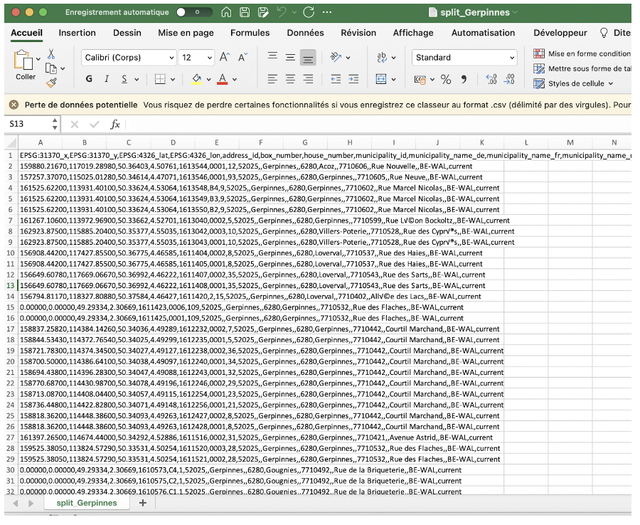Open the Données ribbon tab
This screenshot has height=525, width=640.
(305, 33)
